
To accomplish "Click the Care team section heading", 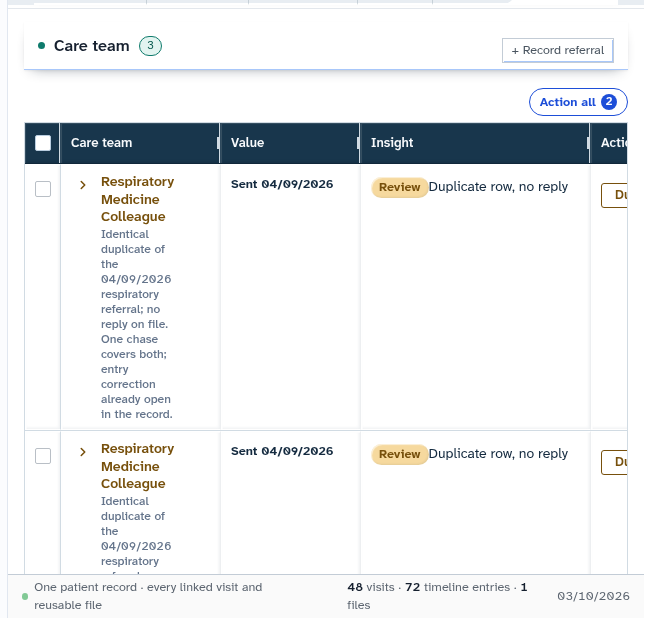I will pos(91,46).
